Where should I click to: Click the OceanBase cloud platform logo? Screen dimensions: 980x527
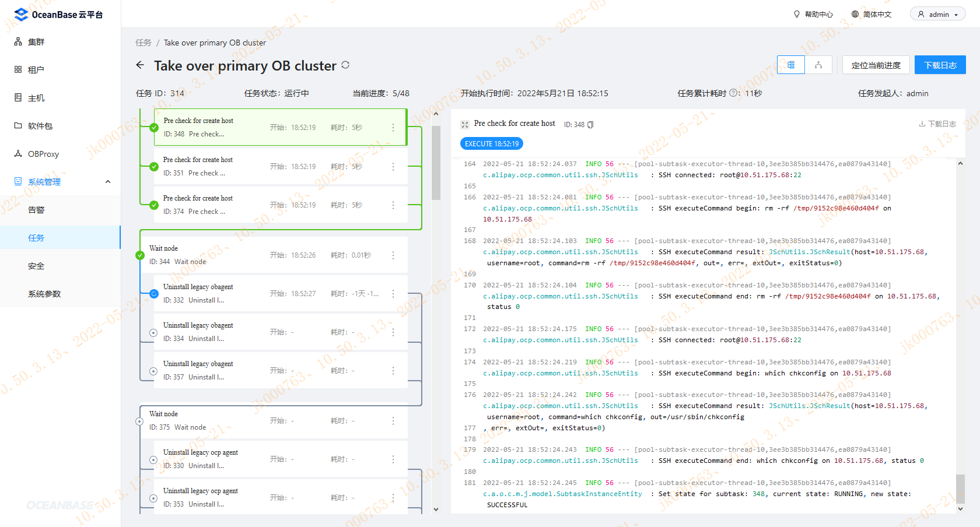click(58, 15)
